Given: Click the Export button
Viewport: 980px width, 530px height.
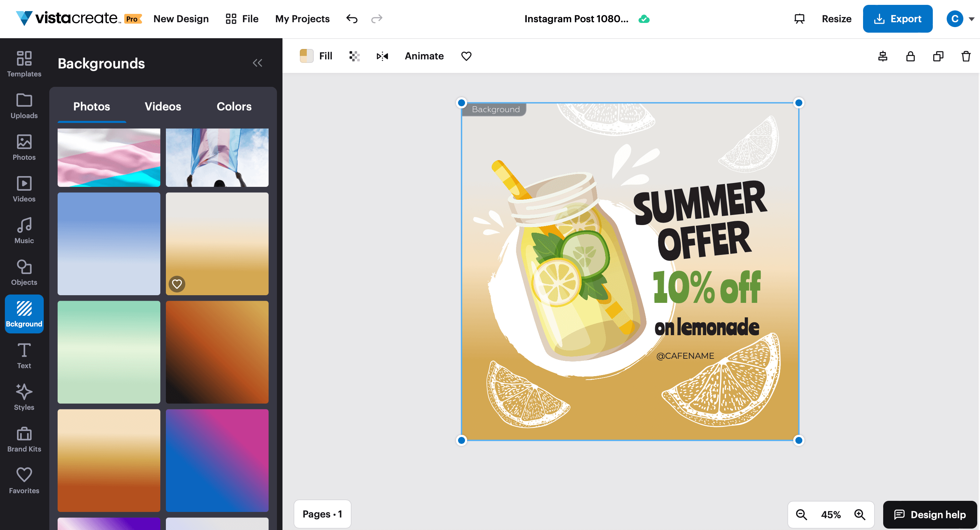Looking at the screenshot, I should (897, 18).
